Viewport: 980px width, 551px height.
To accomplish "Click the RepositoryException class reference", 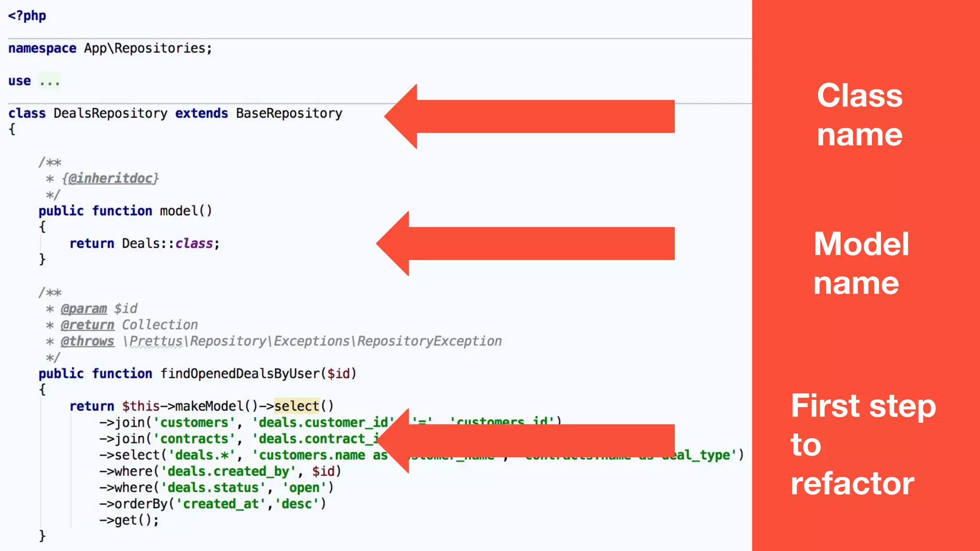I will (429, 341).
